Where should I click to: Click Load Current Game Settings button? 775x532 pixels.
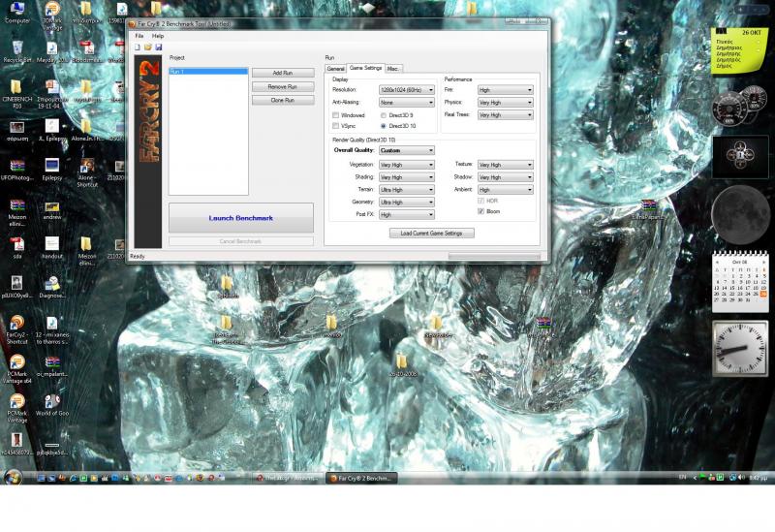431,233
